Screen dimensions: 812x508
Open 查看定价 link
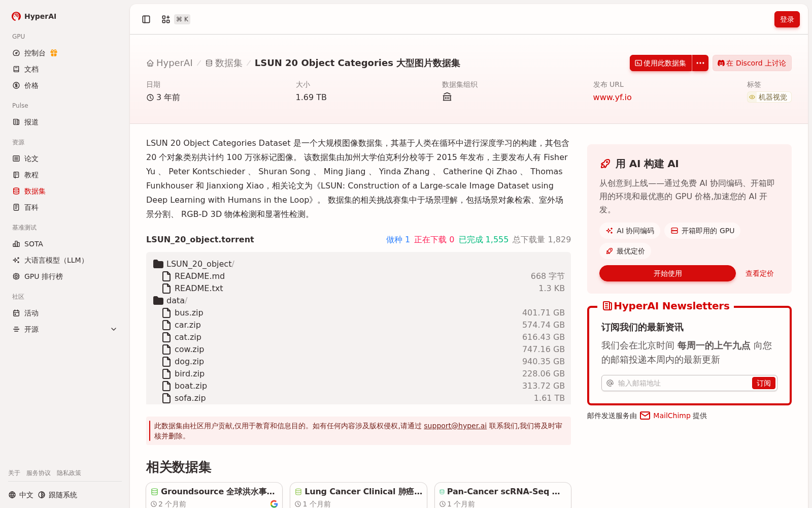[x=759, y=273]
